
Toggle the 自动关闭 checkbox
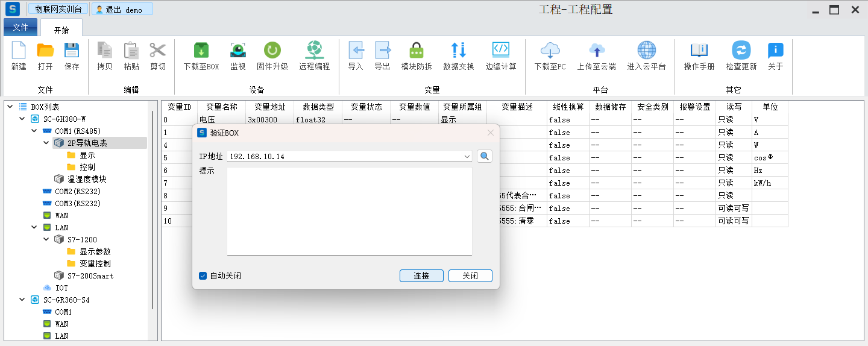tap(203, 276)
